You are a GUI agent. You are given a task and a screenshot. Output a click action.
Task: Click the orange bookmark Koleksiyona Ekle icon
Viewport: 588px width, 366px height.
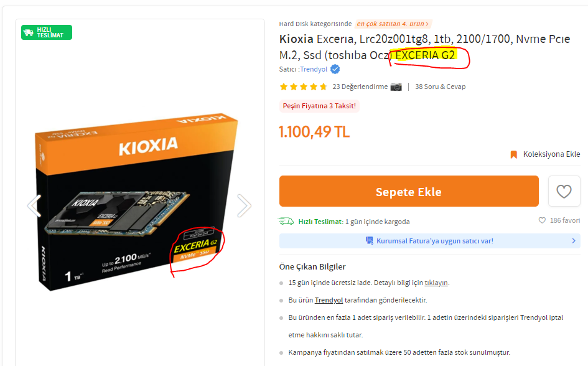click(x=514, y=154)
